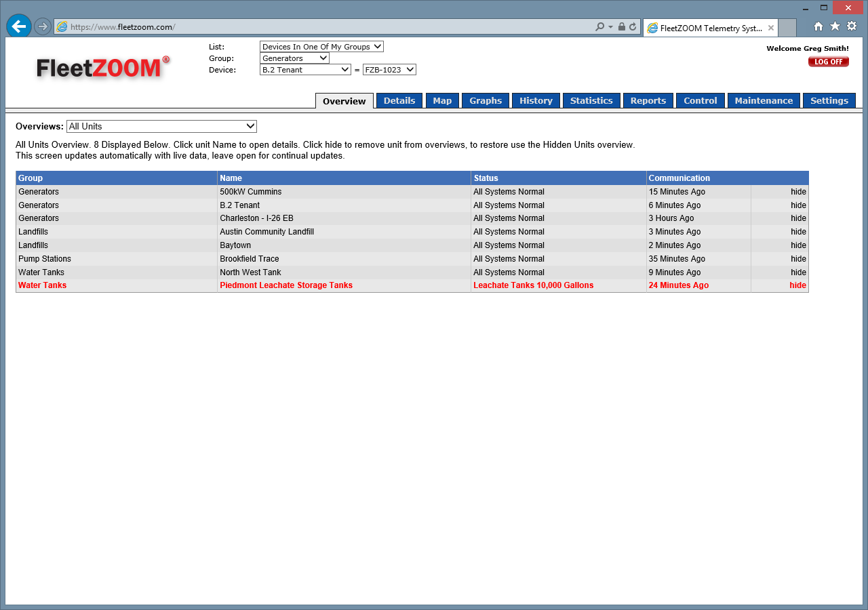The image size is (868, 610).
Task: Open the Maintenance tab
Action: click(764, 100)
